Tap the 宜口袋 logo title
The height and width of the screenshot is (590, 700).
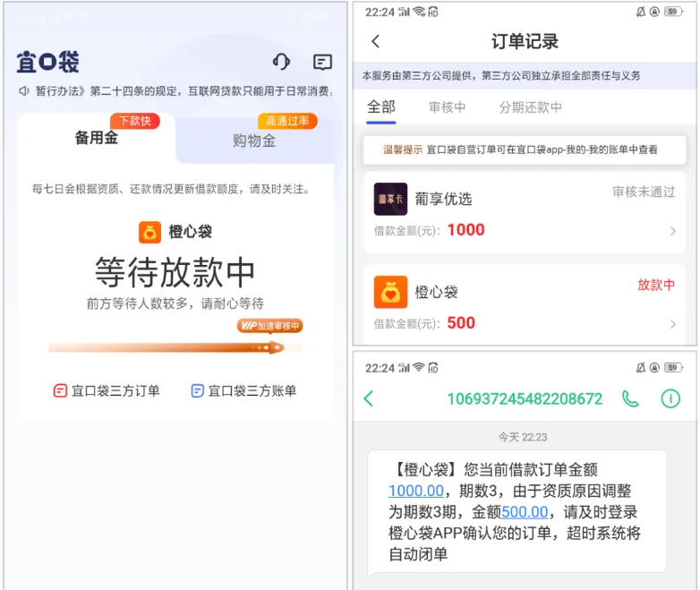pos(47,62)
